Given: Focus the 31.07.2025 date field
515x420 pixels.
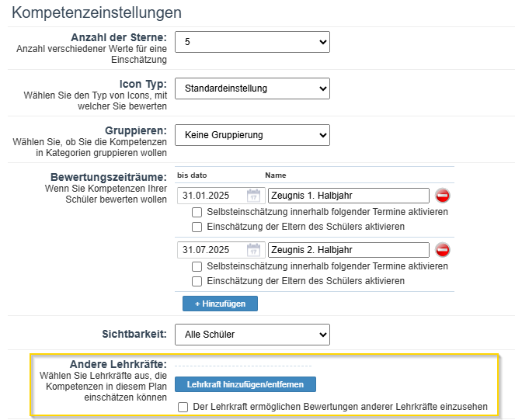Looking at the screenshot, I should pos(211,250).
